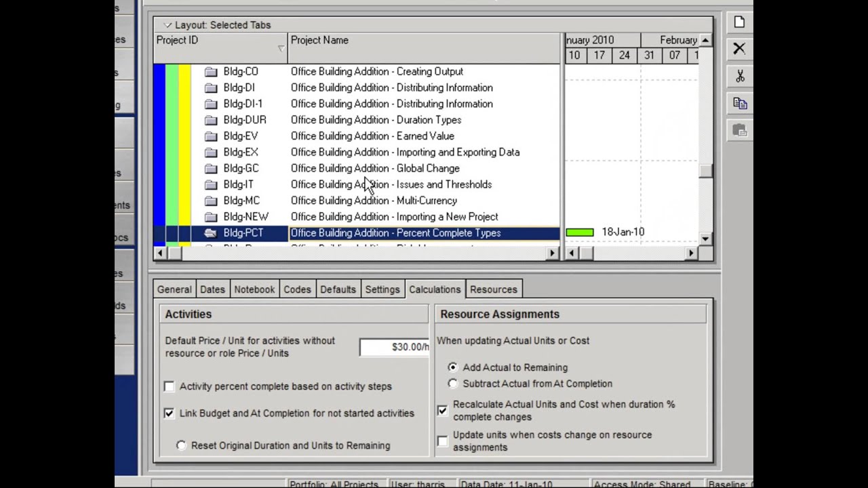Viewport: 868px width, 488px height.
Task: Open the Dates tab
Action: tap(212, 289)
